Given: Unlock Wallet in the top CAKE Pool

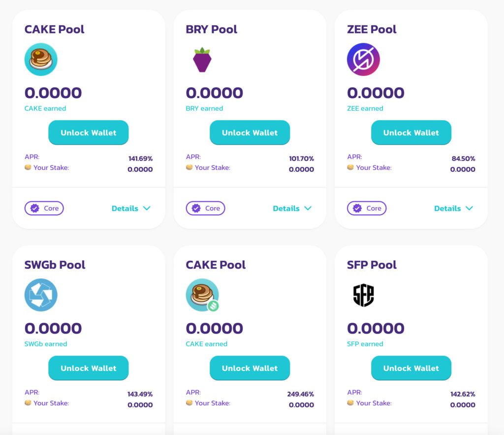Looking at the screenshot, I should [x=89, y=133].
